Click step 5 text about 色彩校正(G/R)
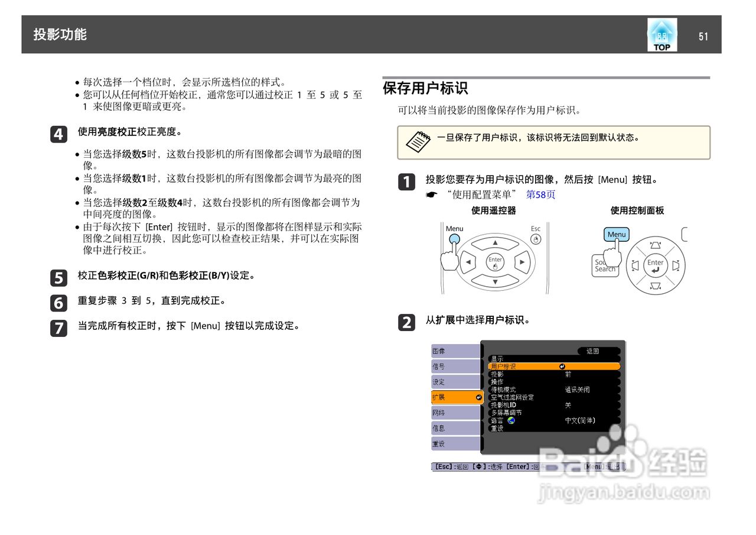Viewport: 756px width, 535px height. tap(167, 275)
